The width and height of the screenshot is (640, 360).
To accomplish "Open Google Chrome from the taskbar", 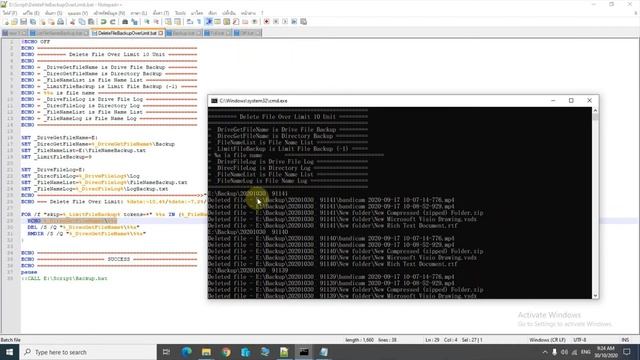I will [226, 352].
